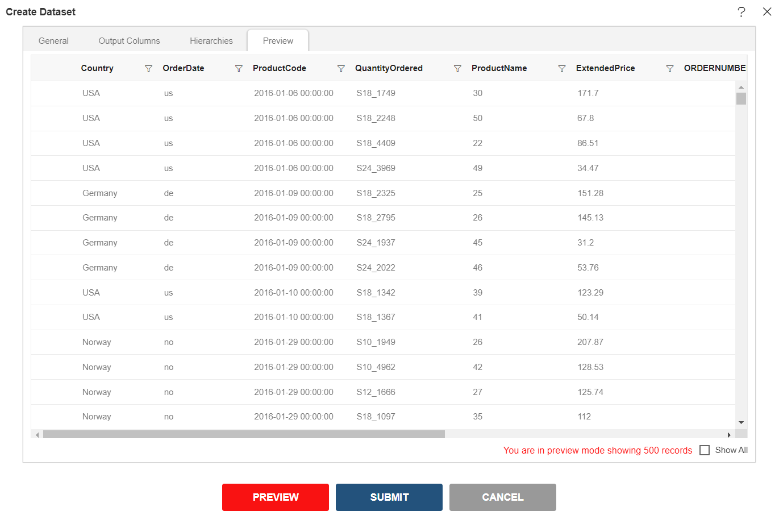Select the cell S24_3969
The width and height of the screenshot is (779, 532).
pyautogui.click(x=376, y=168)
